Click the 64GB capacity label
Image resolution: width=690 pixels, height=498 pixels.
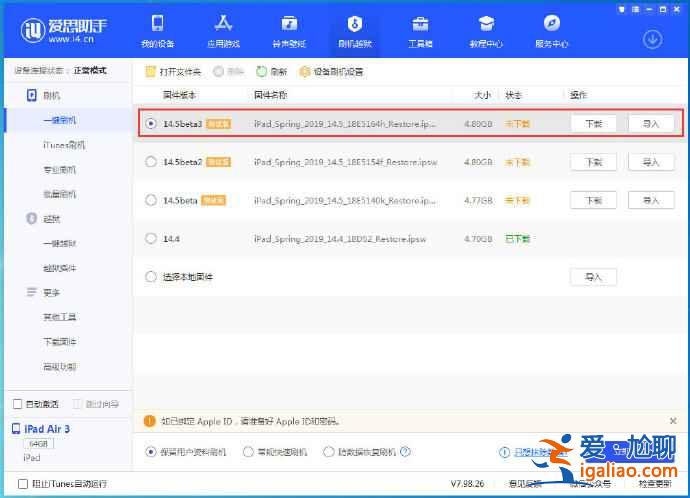pos(38,443)
